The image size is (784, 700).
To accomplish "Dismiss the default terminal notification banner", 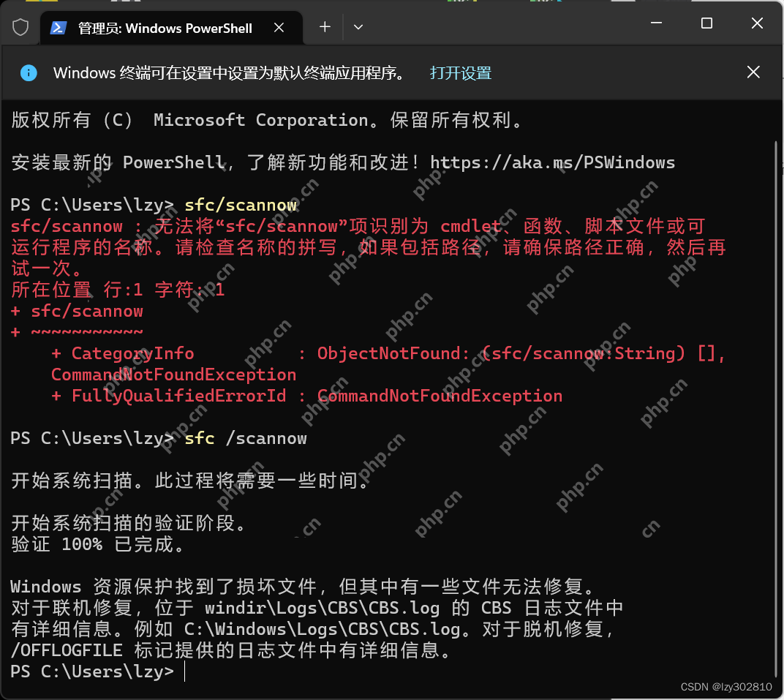I will pos(753,72).
